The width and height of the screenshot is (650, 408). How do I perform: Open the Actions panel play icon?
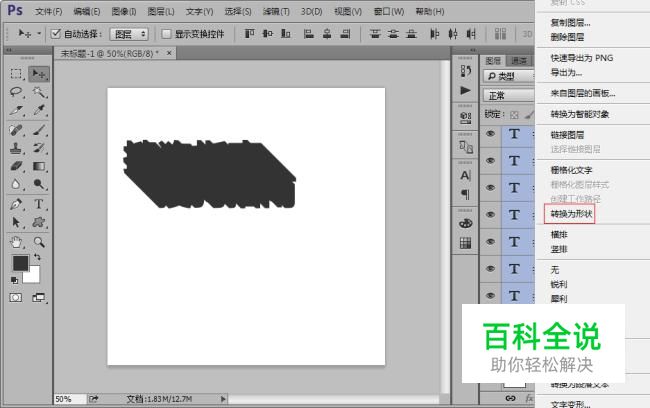pyautogui.click(x=466, y=90)
